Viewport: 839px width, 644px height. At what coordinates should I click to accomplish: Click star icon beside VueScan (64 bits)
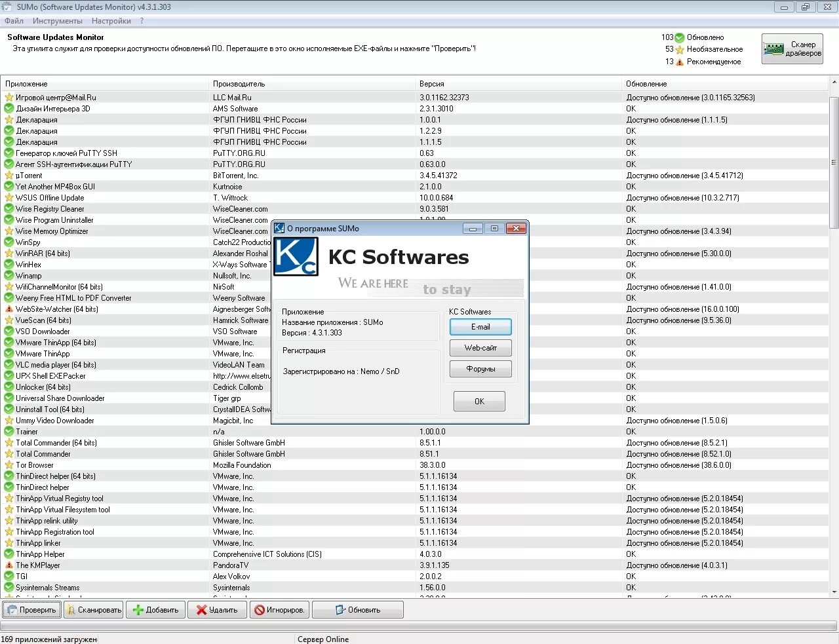[x=9, y=320]
